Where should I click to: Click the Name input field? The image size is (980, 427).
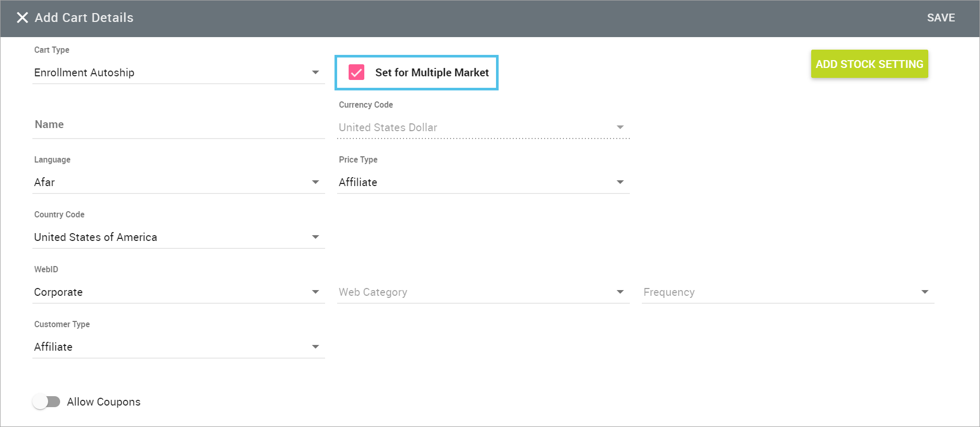click(178, 125)
